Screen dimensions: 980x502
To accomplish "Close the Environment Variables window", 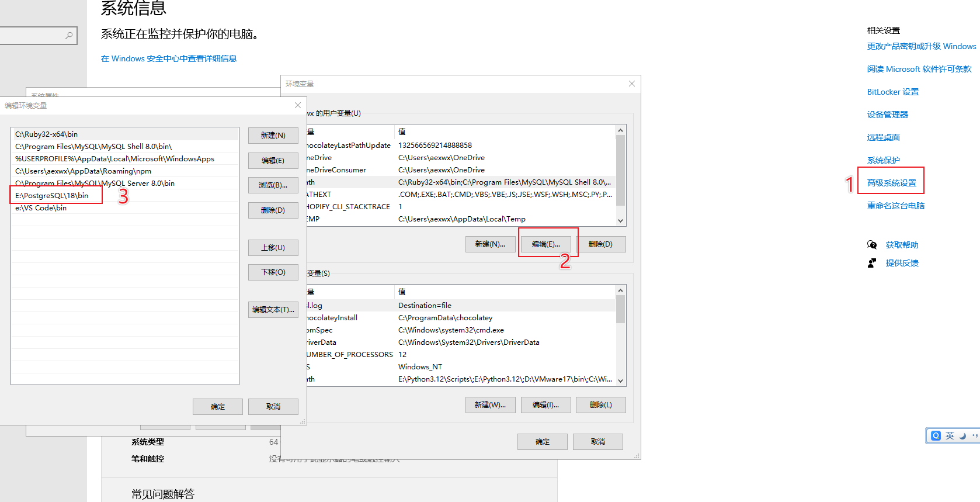I will [x=631, y=84].
